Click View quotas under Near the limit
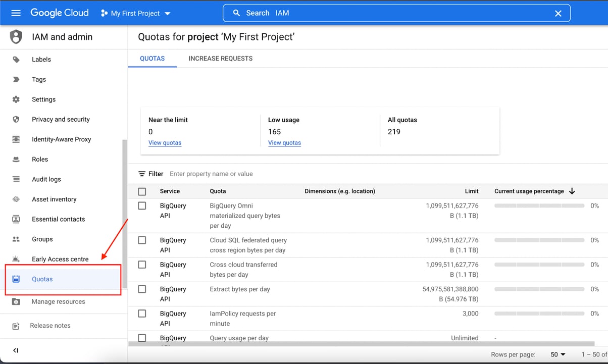The width and height of the screenshot is (608, 364). (x=165, y=142)
